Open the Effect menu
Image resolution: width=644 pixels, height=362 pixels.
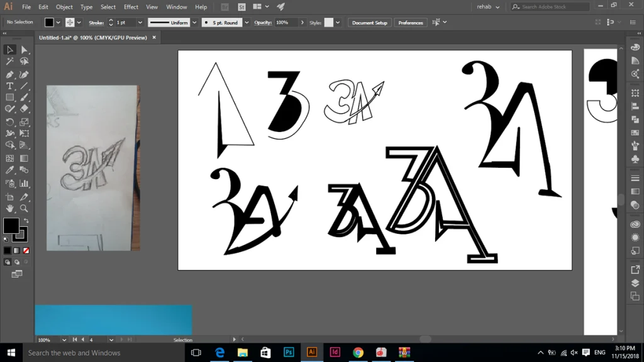pos(131,7)
